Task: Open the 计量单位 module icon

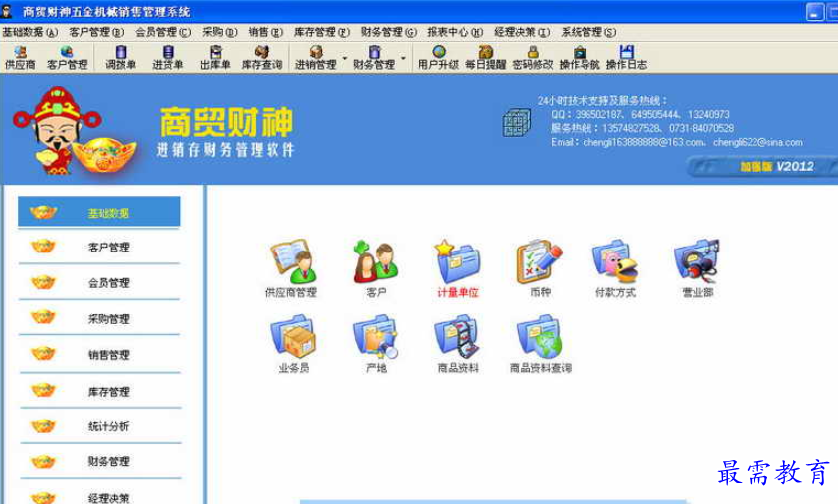Action: [x=458, y=268]
